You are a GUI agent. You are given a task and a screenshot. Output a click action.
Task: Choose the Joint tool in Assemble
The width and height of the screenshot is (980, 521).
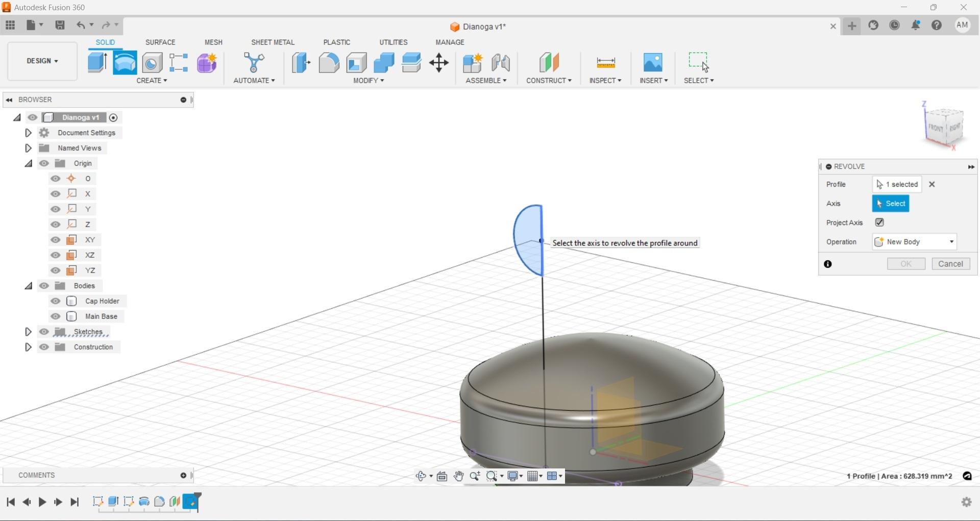click(x=501, y=63)
